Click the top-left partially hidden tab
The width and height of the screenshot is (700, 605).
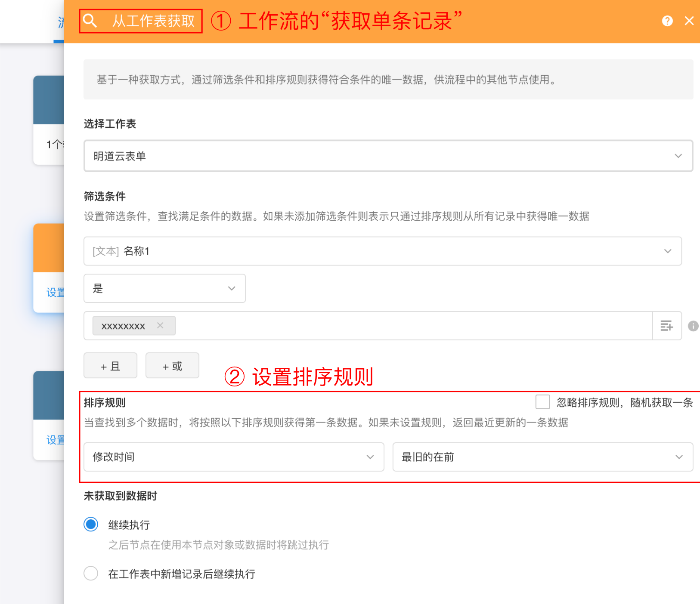click(x=60, y=22)
